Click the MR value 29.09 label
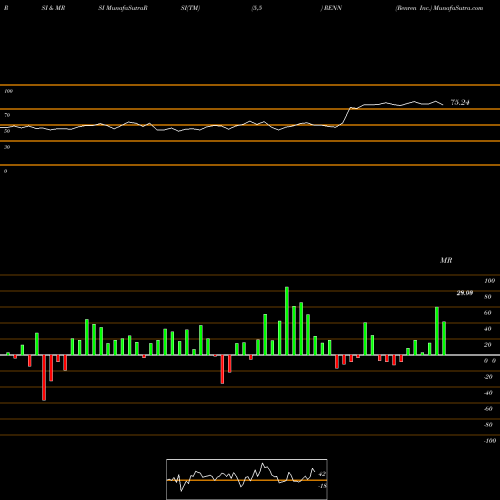 [465, 293]
